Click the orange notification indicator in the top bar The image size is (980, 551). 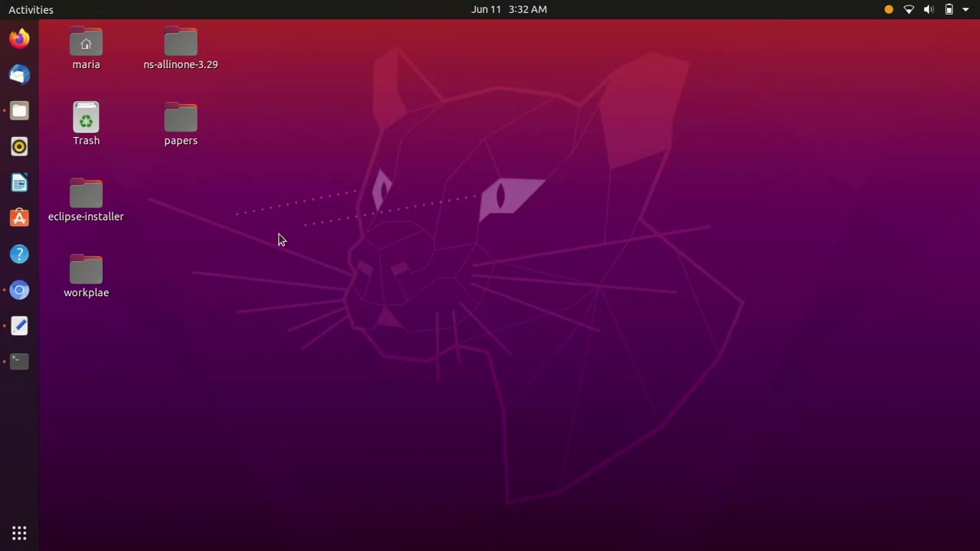click(x=889, y=9)
